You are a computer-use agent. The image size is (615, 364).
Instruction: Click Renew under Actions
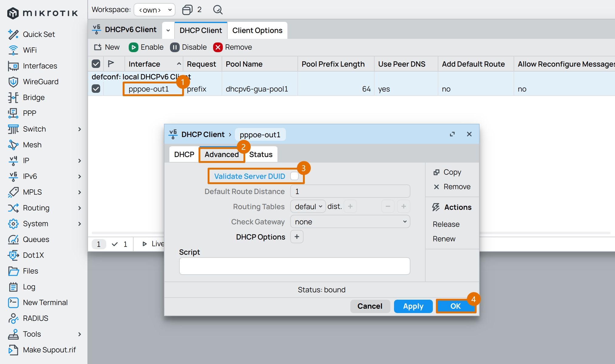click(x=444, y=239)
